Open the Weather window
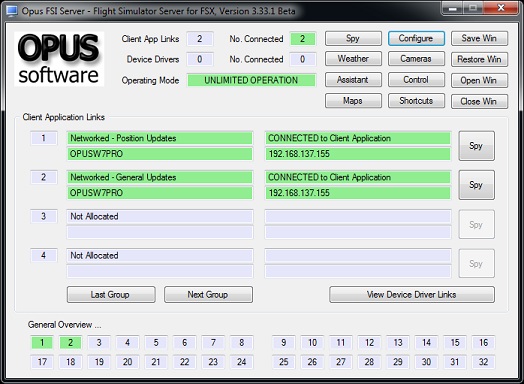Viewport: 524px width, 384px height. pos(353,59)
